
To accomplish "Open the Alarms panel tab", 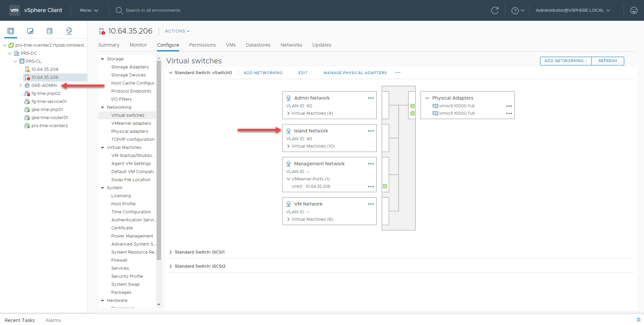I will click(x=53, y=320).
